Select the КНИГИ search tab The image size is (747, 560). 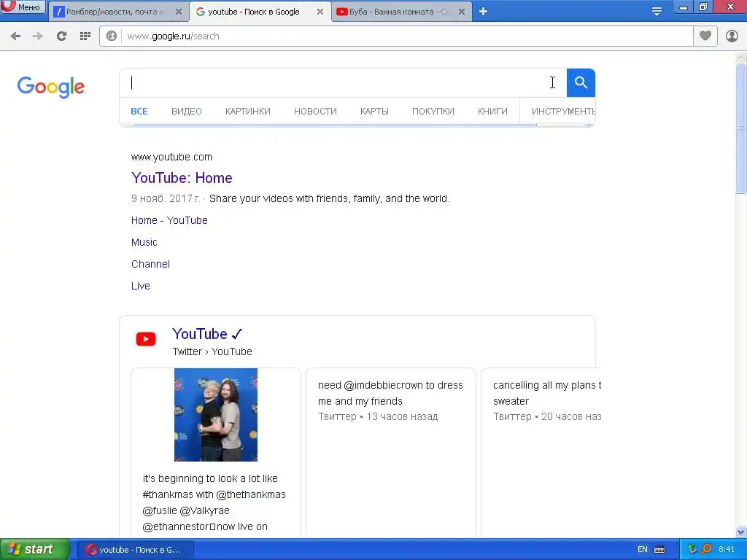click(x=492, y=112)
